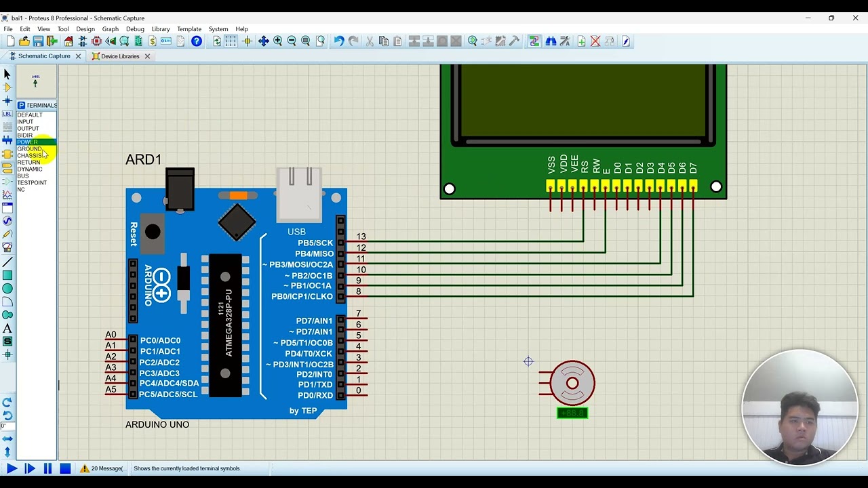Click the blue Help question mark icon

tap(197, 41)
